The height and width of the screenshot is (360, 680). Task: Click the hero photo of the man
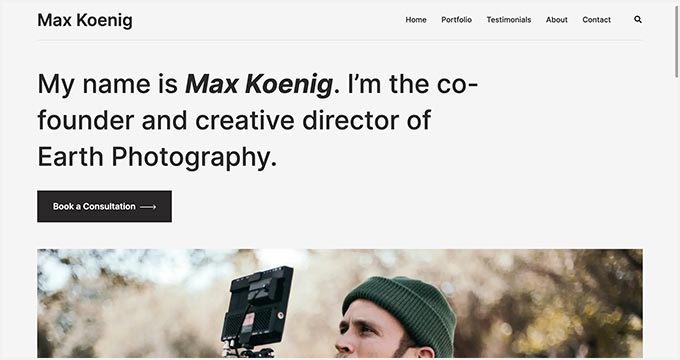tap(340, 304)
